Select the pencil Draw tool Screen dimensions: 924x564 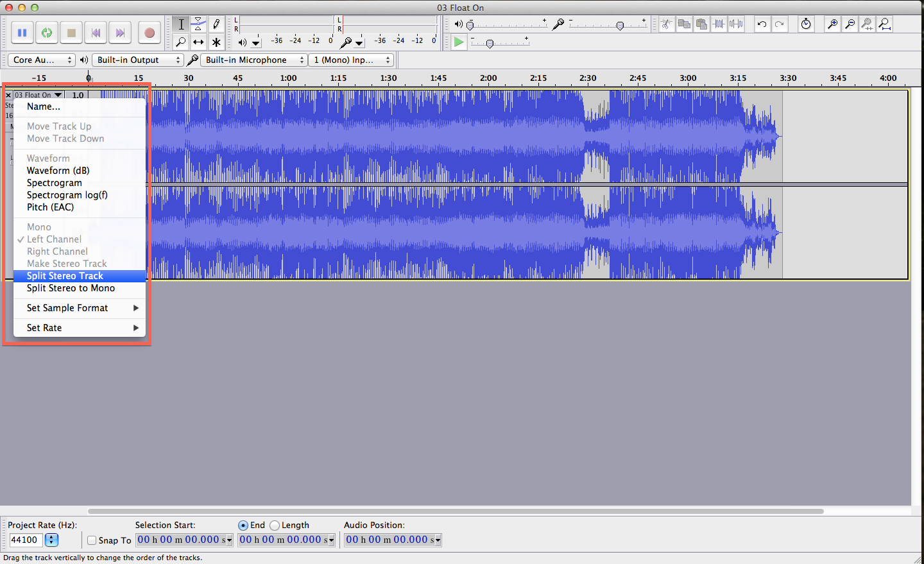pyautogui.click(x=216, y=24)
